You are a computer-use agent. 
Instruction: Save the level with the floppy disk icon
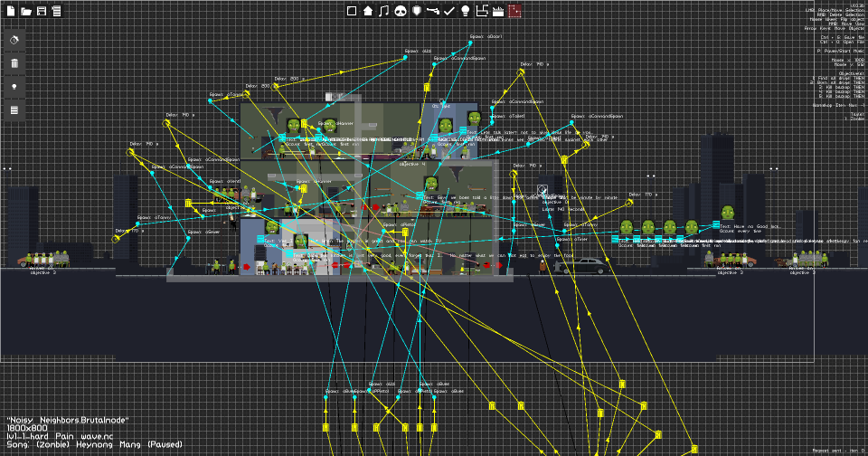[x=42, y=11]
